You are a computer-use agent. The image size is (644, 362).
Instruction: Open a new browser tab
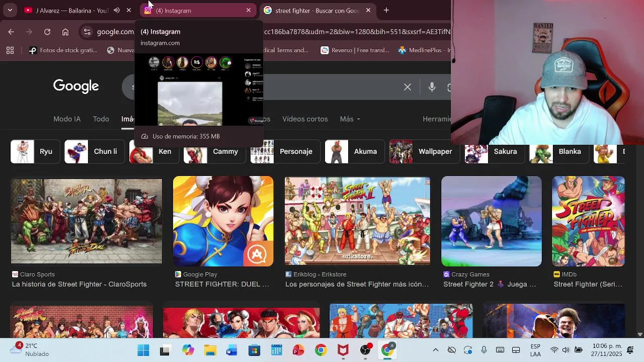point(386,10)
